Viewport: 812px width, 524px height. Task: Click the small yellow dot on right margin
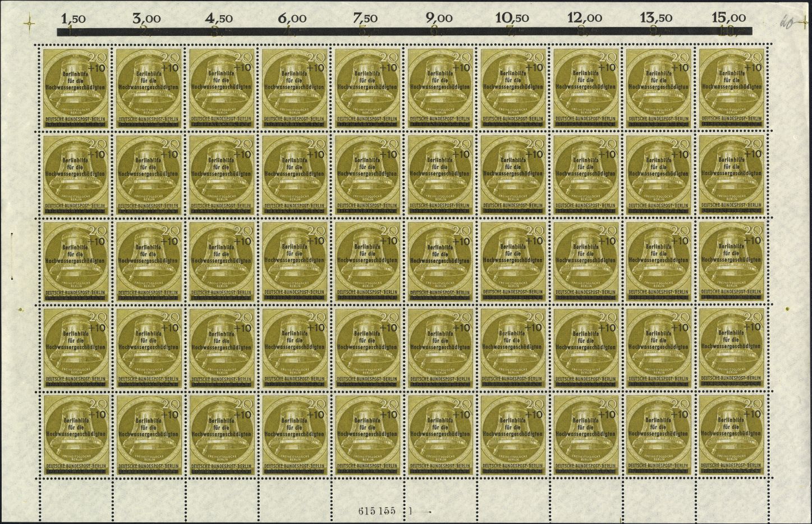pyautogui.click(x=788, y=308)
